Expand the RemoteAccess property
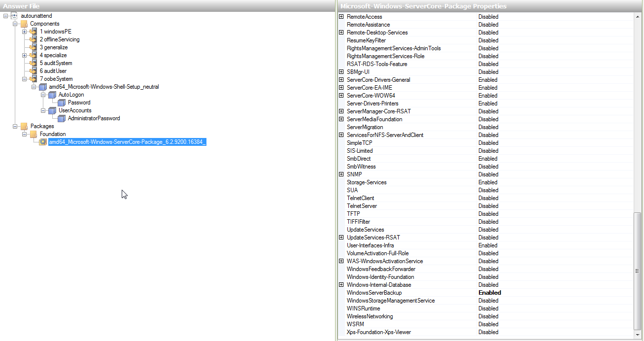This screenshot has width=644, height=341. pos(341,17)
